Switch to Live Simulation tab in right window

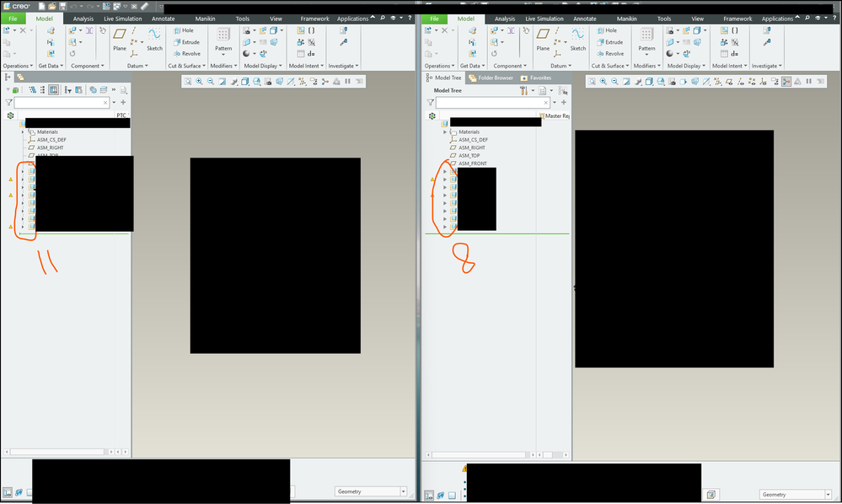click(x=544, y=19)
